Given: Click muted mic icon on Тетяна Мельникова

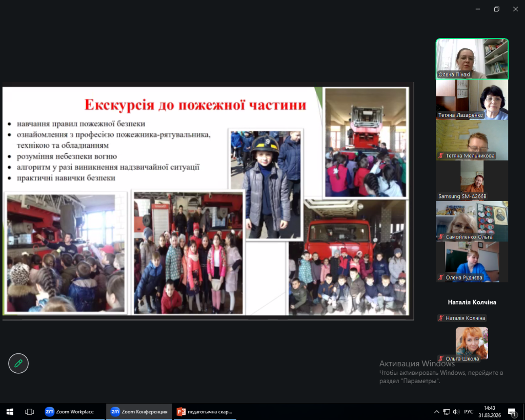Looking at the screenshot, I should pyautogui.click(x=441, y=155).
